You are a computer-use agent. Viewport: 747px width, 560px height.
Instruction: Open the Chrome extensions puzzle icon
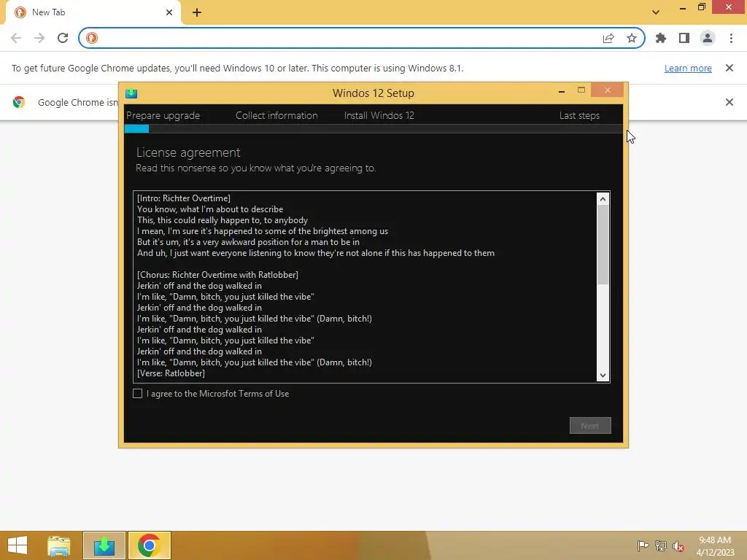point(661,38)
